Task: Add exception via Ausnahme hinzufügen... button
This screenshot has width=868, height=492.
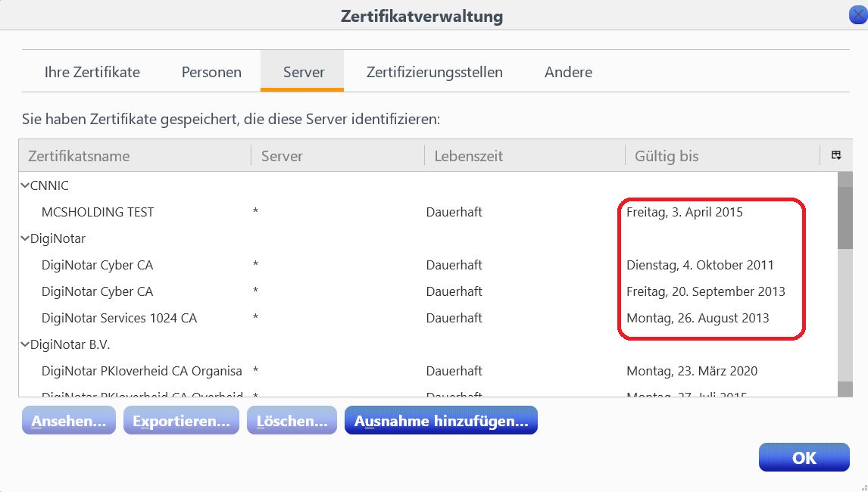Action: pos(441,420)
